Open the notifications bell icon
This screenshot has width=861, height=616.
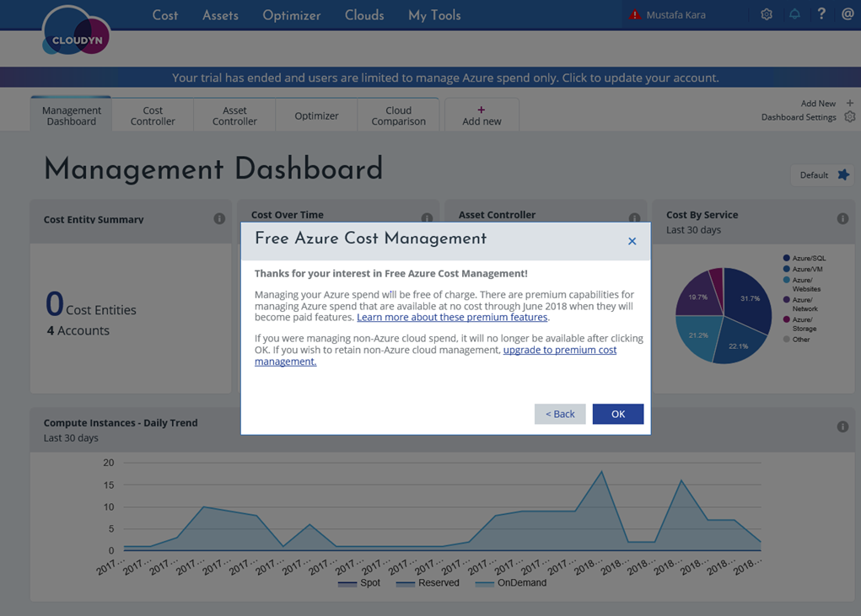(794, 14)
